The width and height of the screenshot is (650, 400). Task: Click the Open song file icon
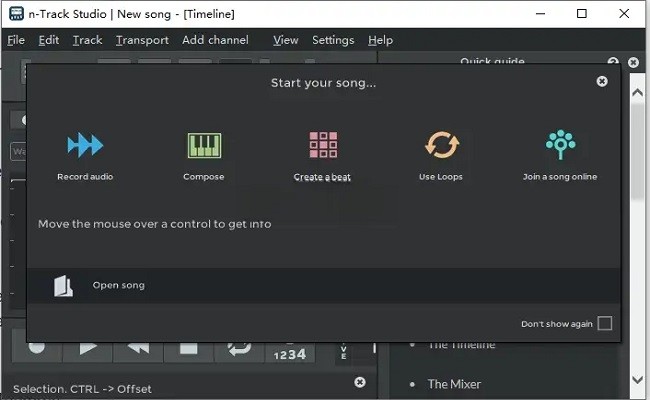pyautogui.click(x=64, y=286)
